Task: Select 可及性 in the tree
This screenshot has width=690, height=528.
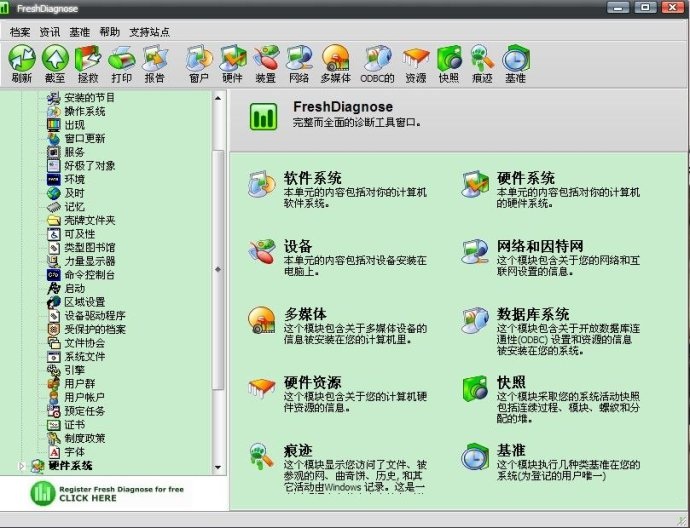Action: pyautogui.click(x=80, y=234)
